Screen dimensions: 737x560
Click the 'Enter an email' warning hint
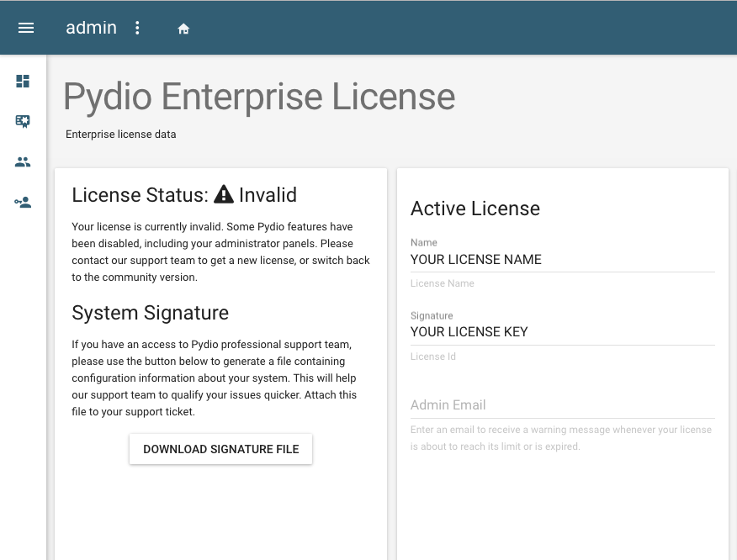coord(561,438)
